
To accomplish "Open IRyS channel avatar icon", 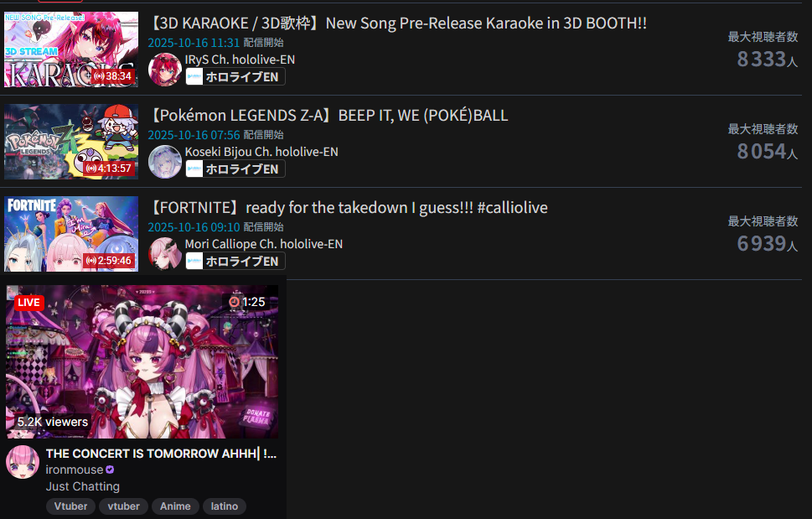I will (165, 70).
